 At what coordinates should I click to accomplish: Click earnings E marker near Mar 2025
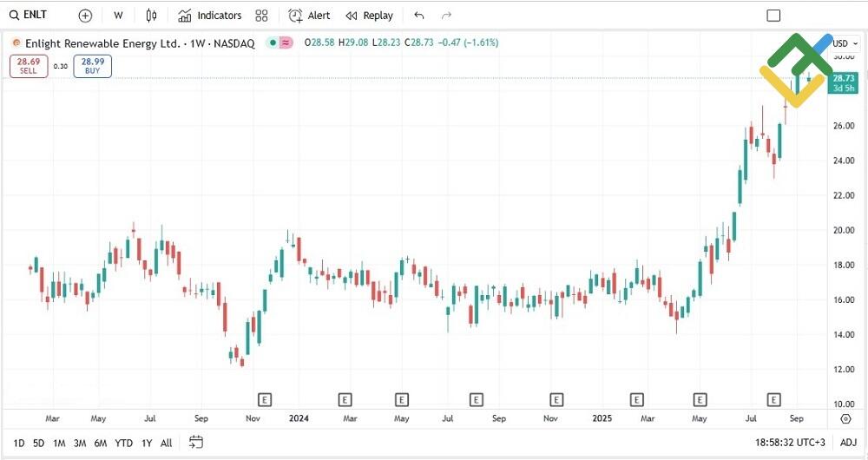click(636, 399)
